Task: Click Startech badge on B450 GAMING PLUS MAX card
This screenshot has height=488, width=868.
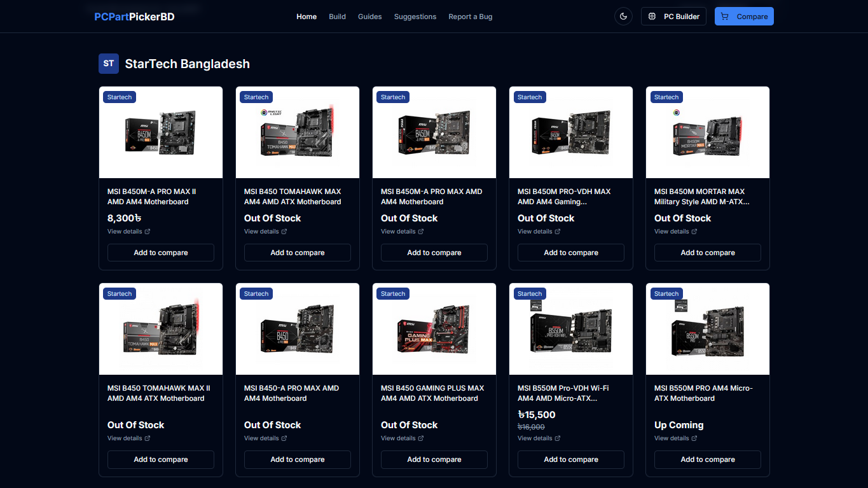Action: pos(393,294)
